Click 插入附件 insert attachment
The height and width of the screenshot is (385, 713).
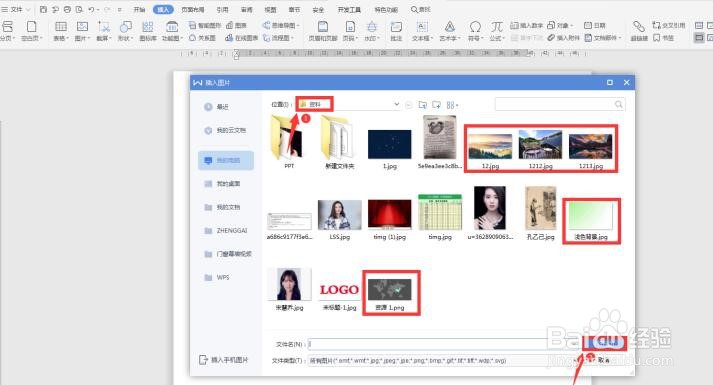[x=563, y=38]
